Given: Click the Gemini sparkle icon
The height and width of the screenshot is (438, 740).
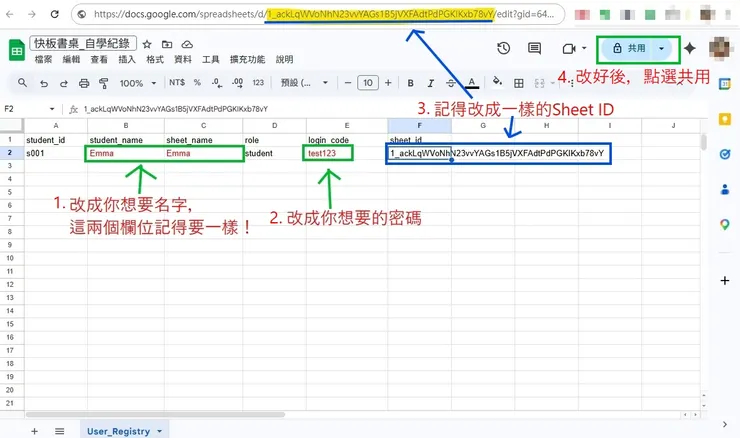Looking at the screenshot, I should (690, 48).
